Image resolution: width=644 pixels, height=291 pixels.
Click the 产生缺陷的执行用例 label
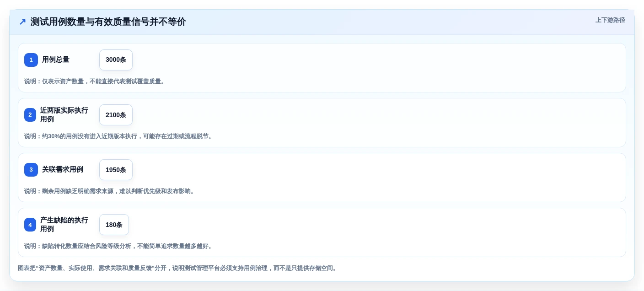pos(64,225)
